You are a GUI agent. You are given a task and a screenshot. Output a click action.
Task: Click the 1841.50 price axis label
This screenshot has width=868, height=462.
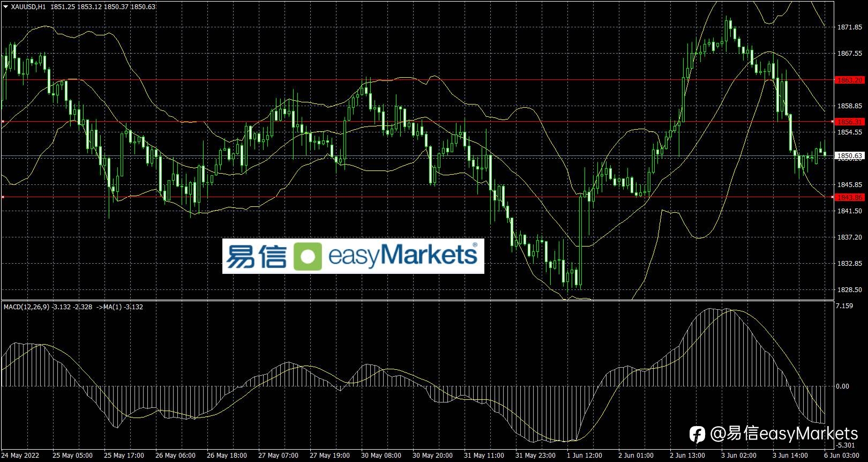[x=850, y=211]
